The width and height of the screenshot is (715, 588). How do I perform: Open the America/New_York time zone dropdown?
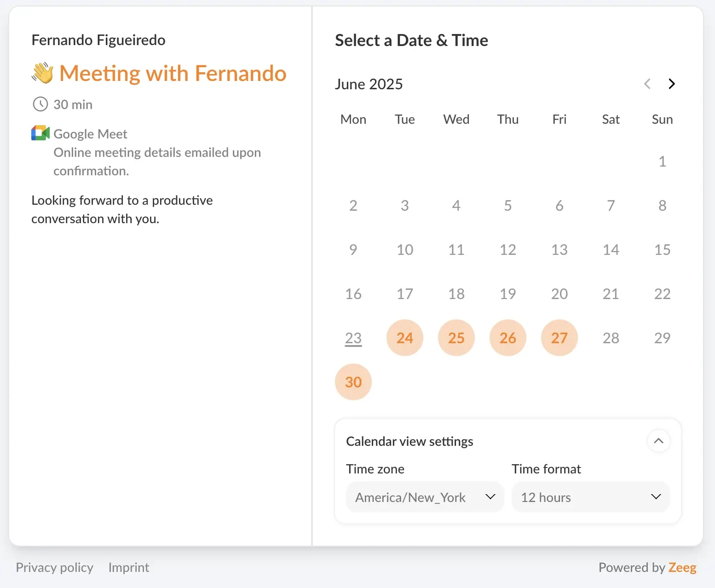[425, 497]
